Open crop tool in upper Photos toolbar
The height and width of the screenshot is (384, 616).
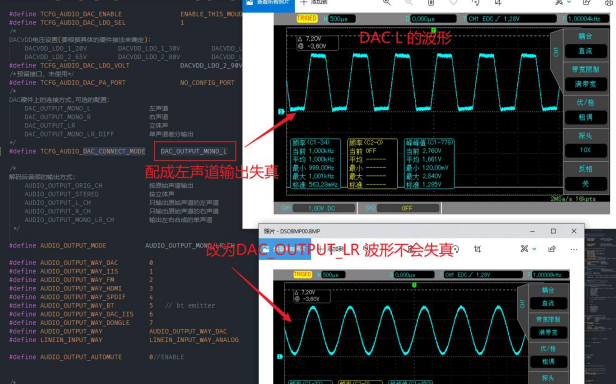click(x=498, y=2)
